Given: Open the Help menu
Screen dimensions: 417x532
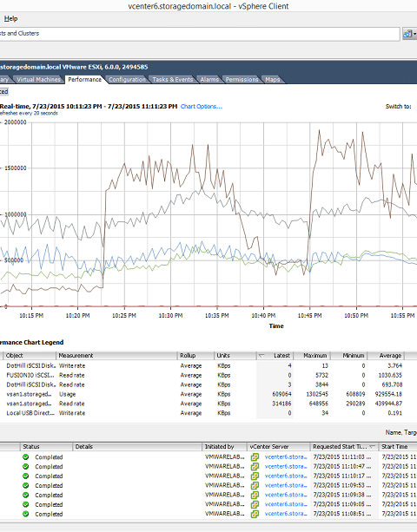Looking at the screenshot, I should (x=11, y=19).
